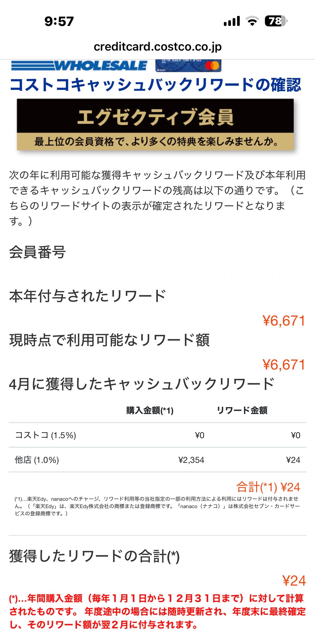Tap the 本年付与されたリワード ¥6,671 amount
This screenshot has width=315, height=644.
[x=284, y=321]
